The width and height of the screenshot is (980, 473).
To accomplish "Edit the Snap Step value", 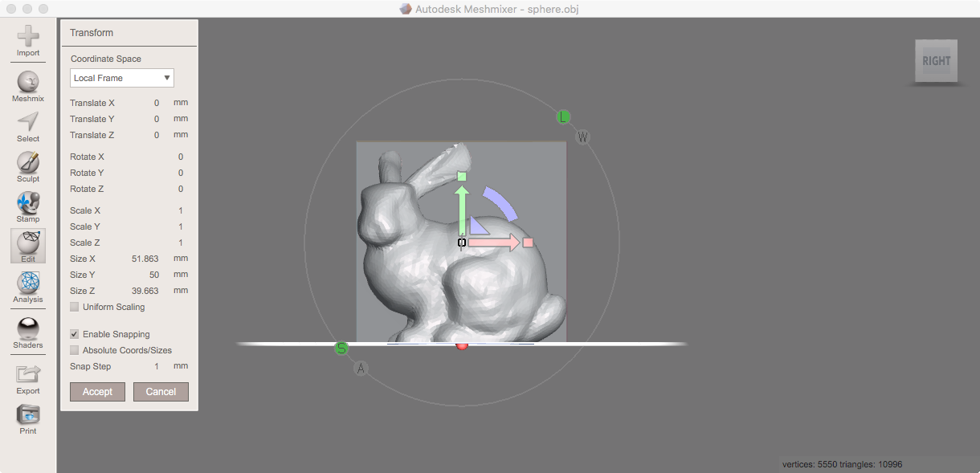I will (156, 365).
